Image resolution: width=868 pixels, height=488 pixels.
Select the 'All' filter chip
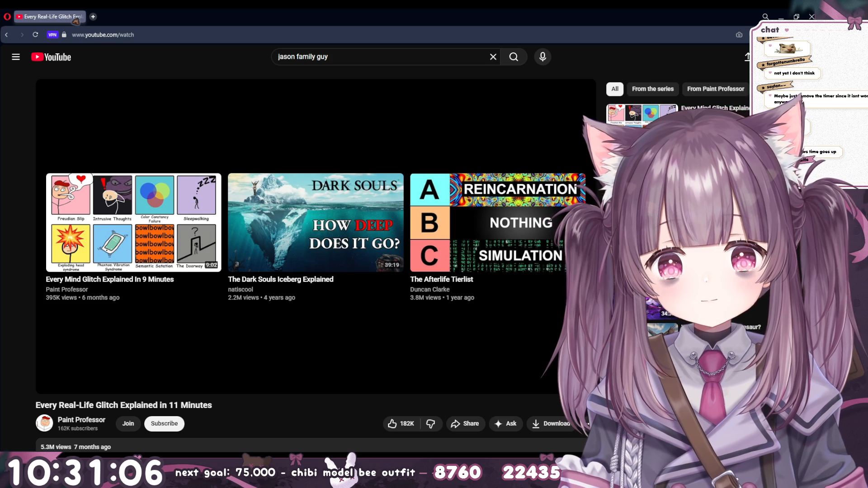[614, 89]
